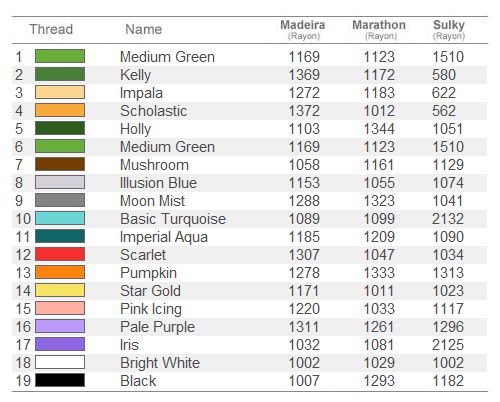
Task: Click the Black thread swatch
Action: coord(60,380)
